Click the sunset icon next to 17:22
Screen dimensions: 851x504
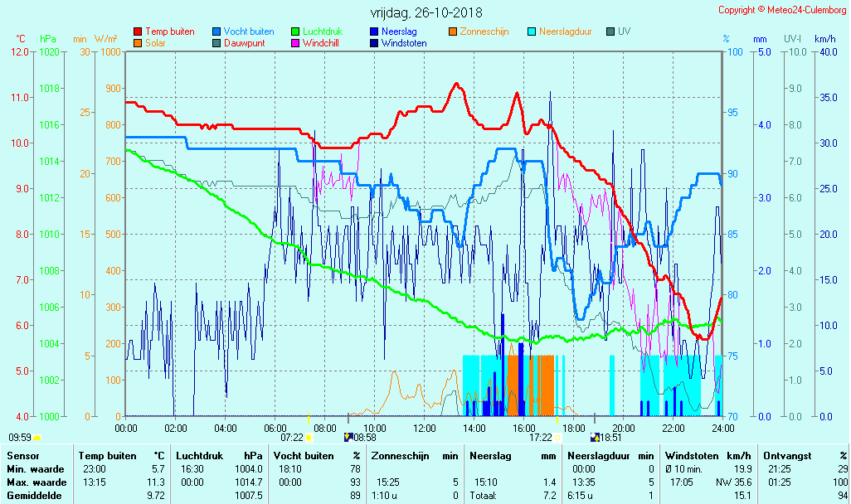pyautogui.click(x=558, y=437)
